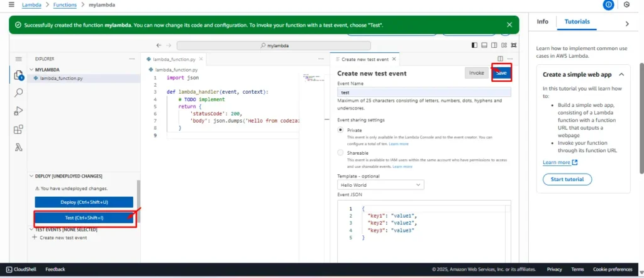Go forward with the right arrow
The image size is (644, 278).
tap(169, 45)
